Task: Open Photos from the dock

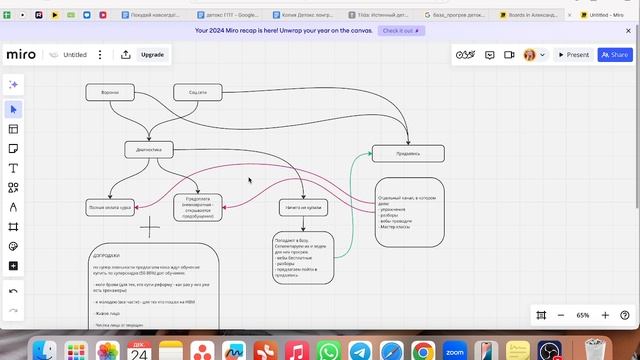Action: pyautogui.click(x=107, y=352)
